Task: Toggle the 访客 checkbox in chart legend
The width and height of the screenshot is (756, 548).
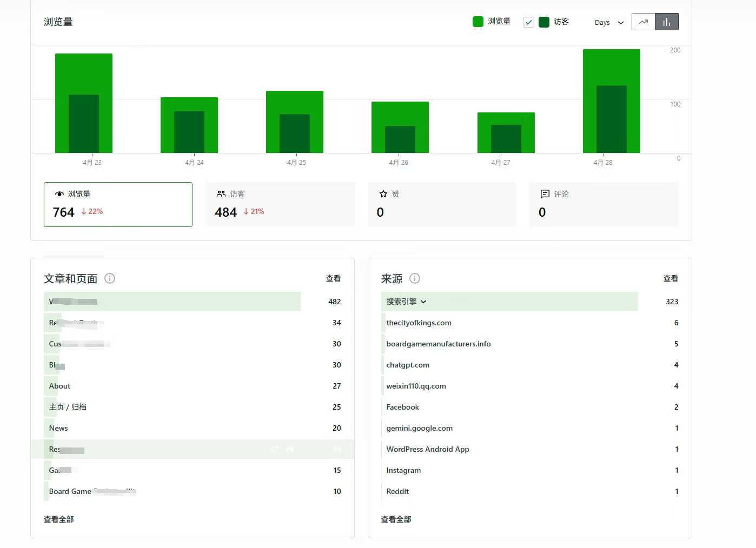Action: [529, 22]
